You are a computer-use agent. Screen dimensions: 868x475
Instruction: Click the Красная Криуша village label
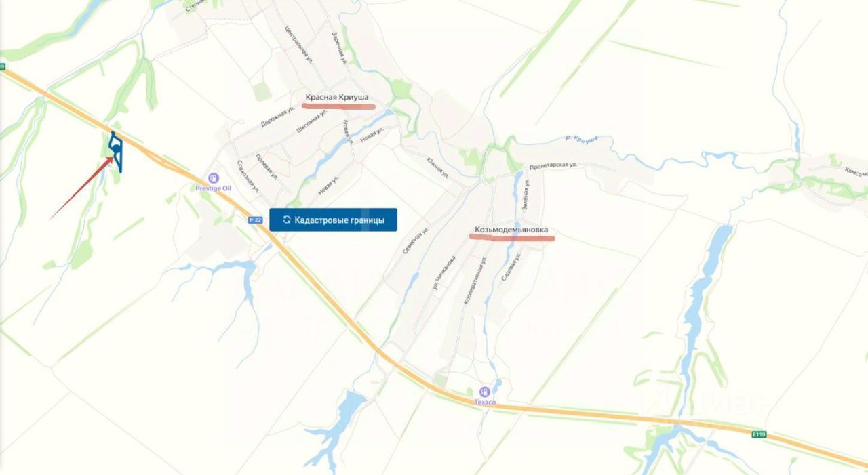[x=337, y=98]
